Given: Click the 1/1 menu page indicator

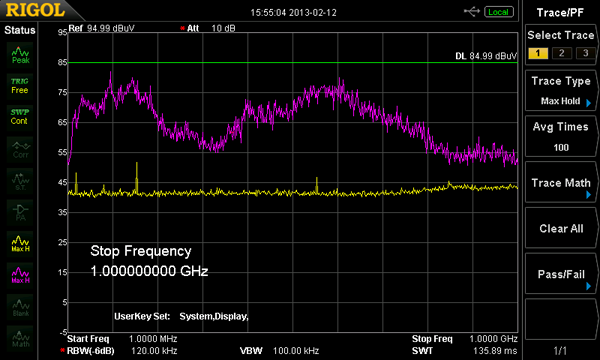Looking at the screenshot, I should (x=560, y=350).
